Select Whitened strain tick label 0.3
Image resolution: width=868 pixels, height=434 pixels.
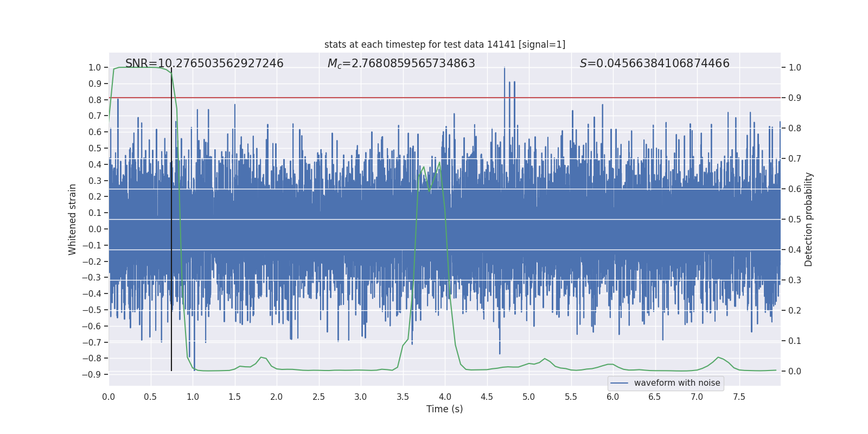95,181
